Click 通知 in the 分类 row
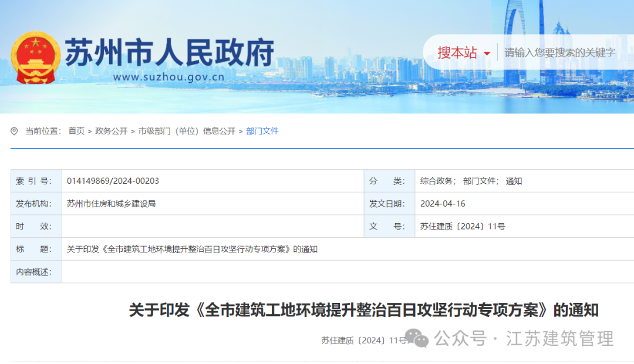 click(x=514, y=181)
